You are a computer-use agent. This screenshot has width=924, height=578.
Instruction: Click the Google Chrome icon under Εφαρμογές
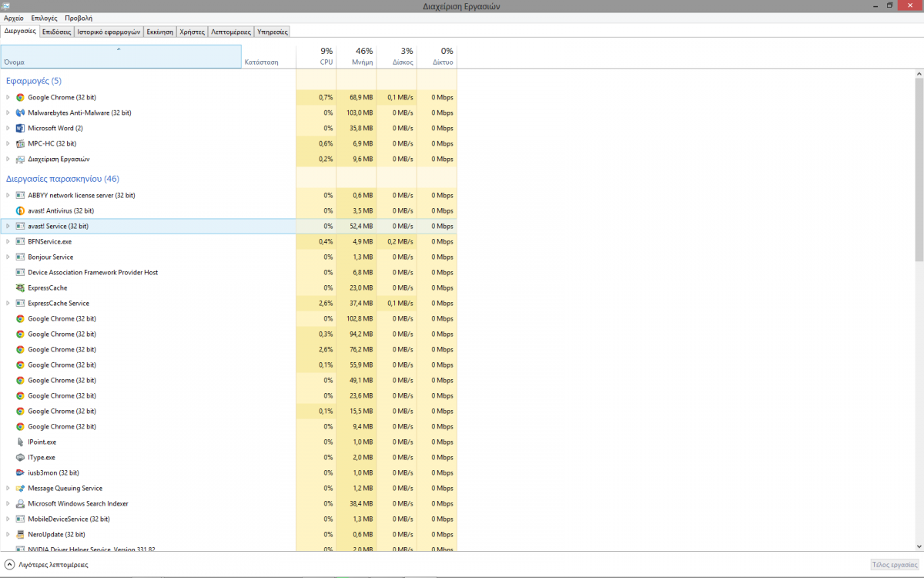click(20, 97)
